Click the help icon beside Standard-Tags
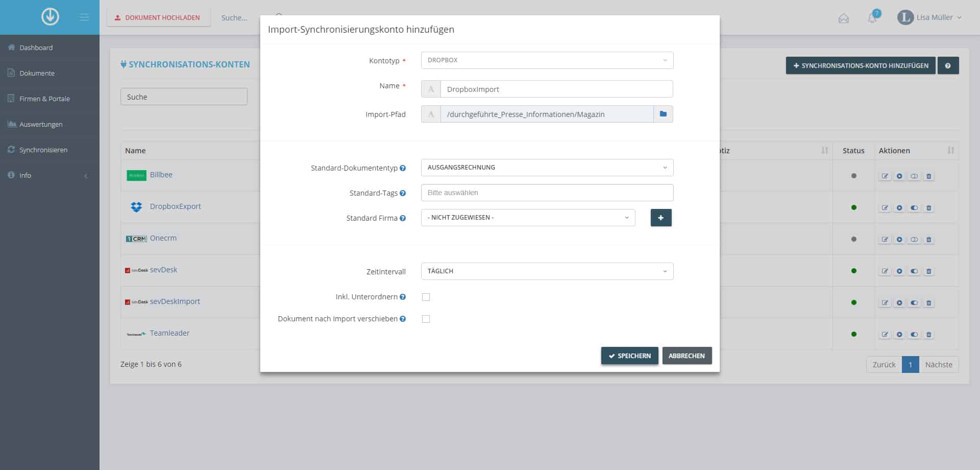 click(403, 193)
